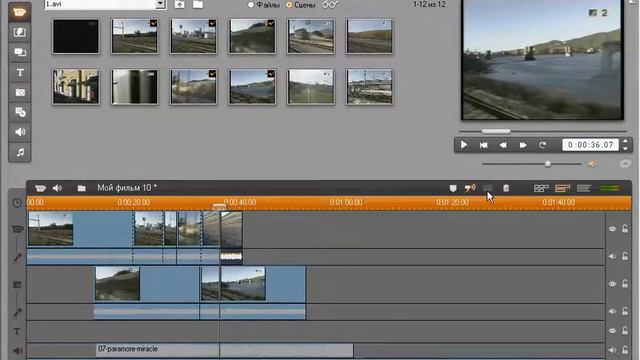Click the 0:00:40.00 timescale mark
Viewport: 640px width, 360px height.
coord(240,202)
